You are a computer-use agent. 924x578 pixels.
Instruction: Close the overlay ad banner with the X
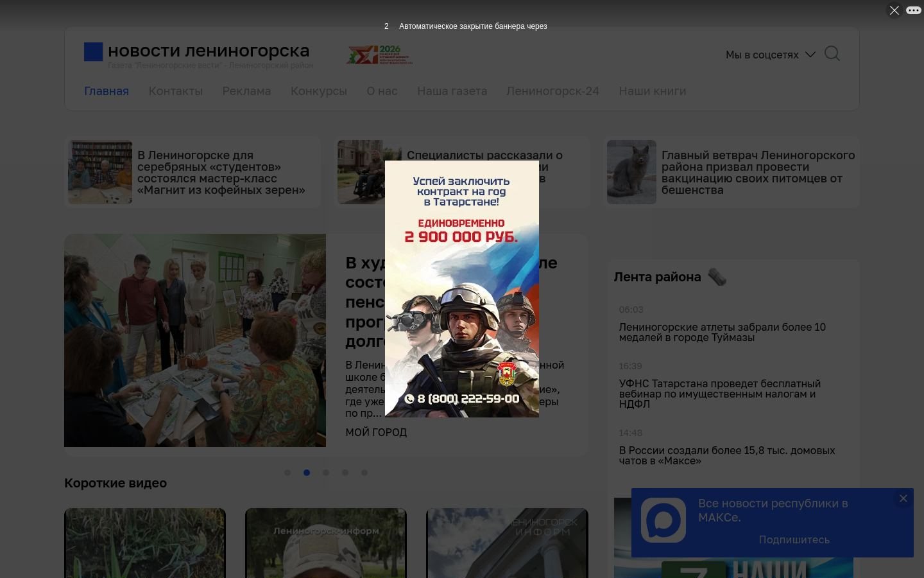tap(894, 10)
